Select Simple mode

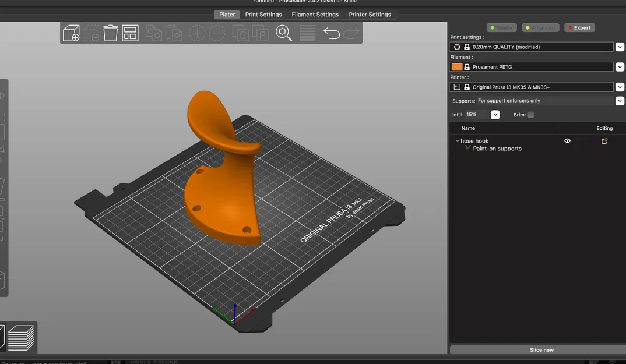click(501, 27)
